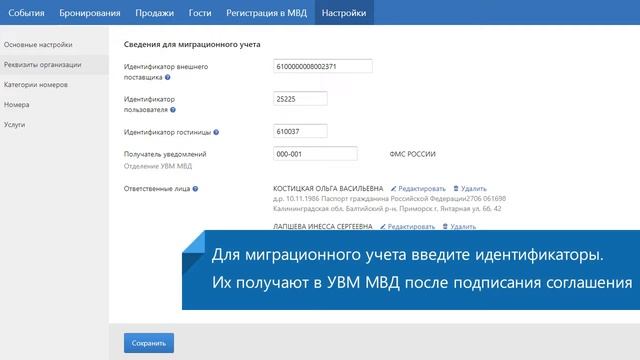Click the ФМС РОССИИ text
Viewport: 640px width, 360px height.
pyautogui.click(x=412, y=154)
